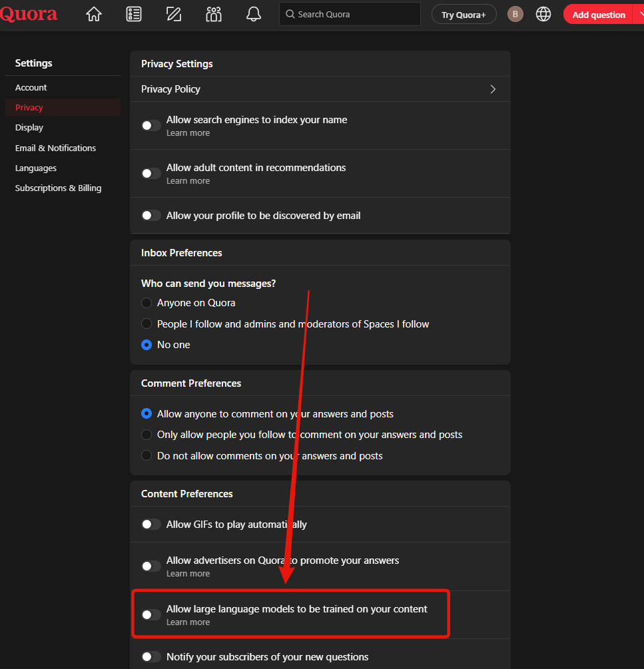Click the Search Quora field
The image size is (644, 669).
350,14
